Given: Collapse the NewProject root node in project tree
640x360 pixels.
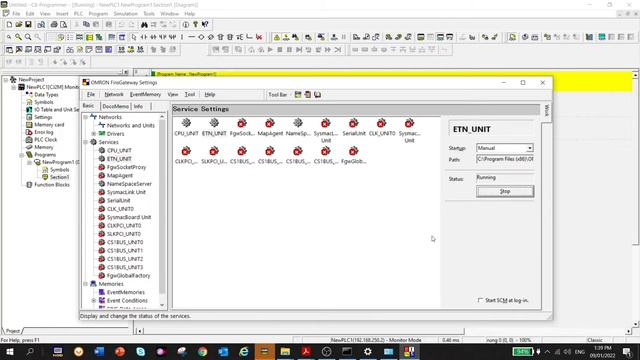Looking at the screenshot, I should point(6,80).
